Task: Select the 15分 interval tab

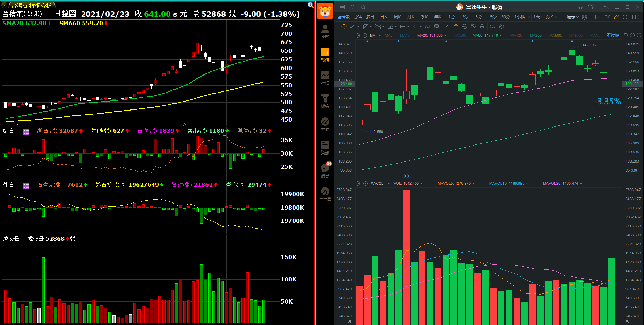Action: point(492,17)
